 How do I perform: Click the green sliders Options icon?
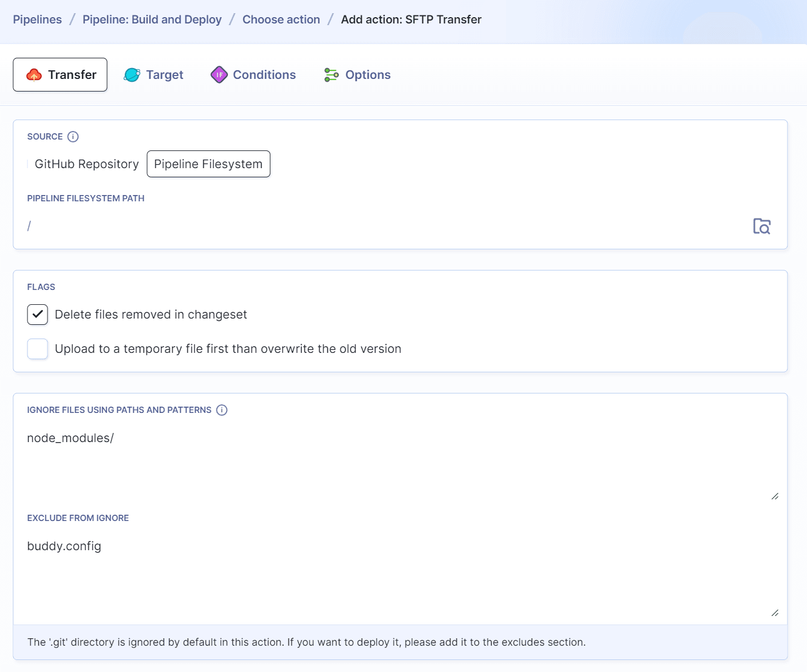pyautogui.click(x=331, y=75)
